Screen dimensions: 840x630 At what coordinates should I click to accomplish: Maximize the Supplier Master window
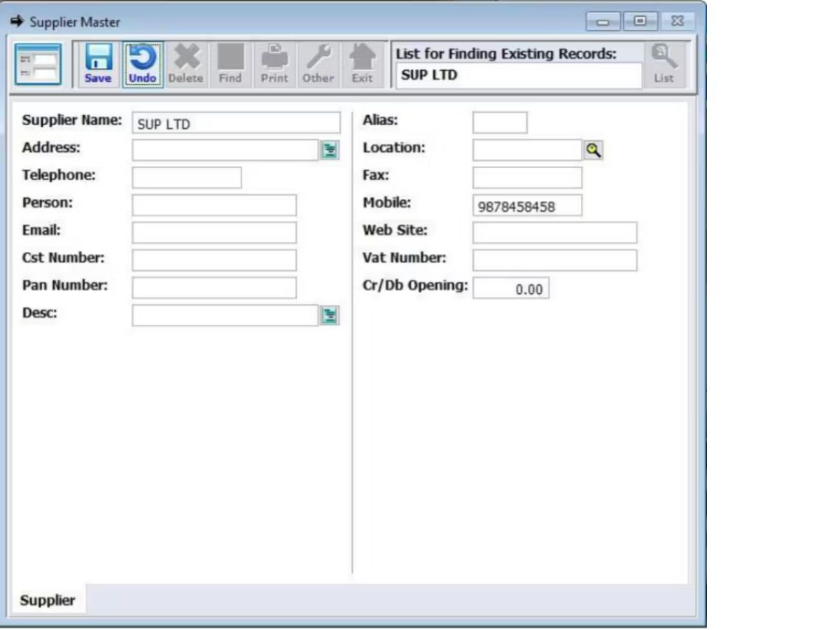(639, 22)
